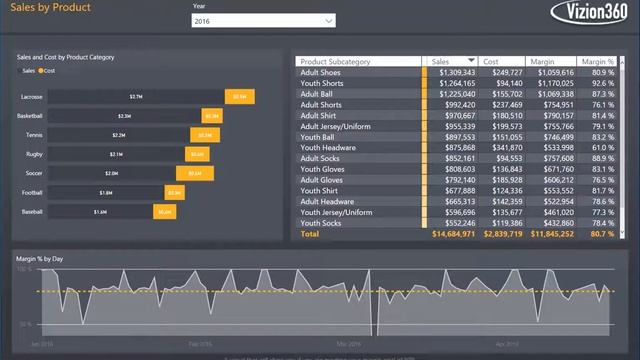Click the Lacrosse sales bar $2.7M
This screenshot has width=640, height=360.
(x=136, y=97)
